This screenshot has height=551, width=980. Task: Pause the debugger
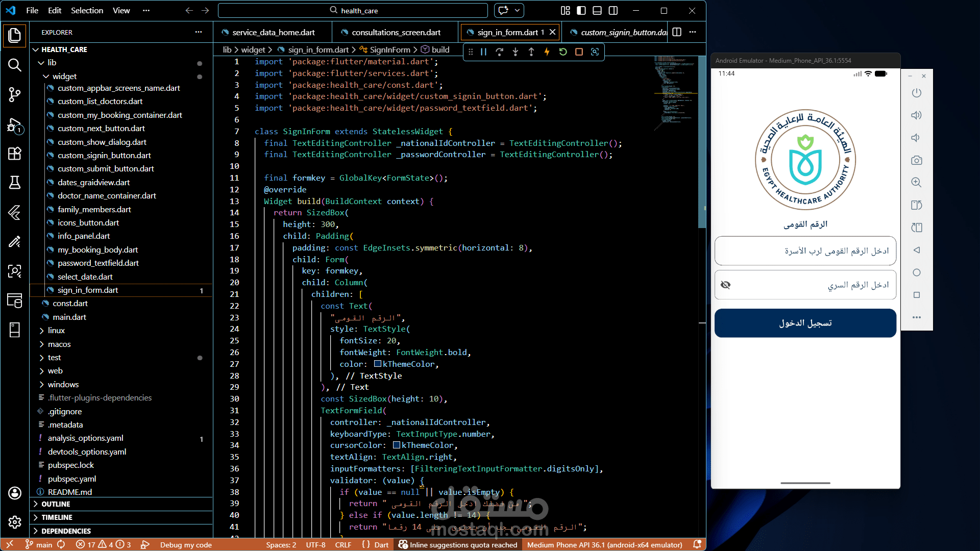tap(483, 52)
